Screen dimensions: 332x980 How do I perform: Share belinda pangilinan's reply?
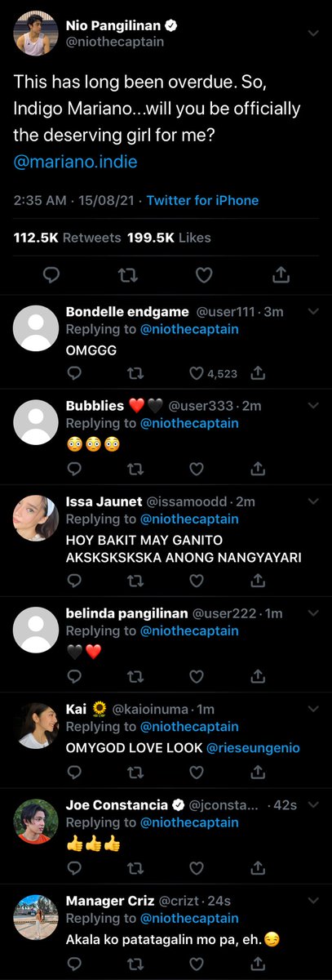tap(257, 675)
